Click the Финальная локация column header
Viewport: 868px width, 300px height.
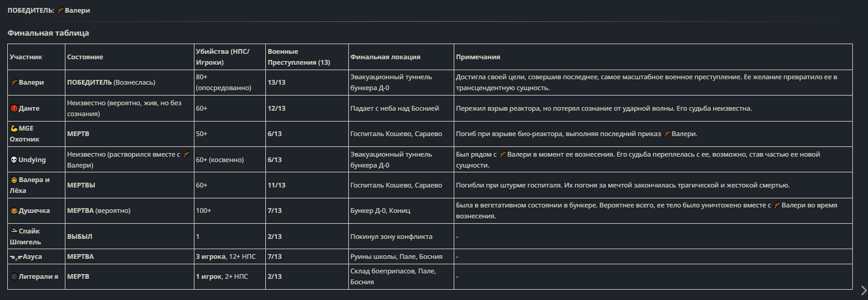click(x=385, y=57)
